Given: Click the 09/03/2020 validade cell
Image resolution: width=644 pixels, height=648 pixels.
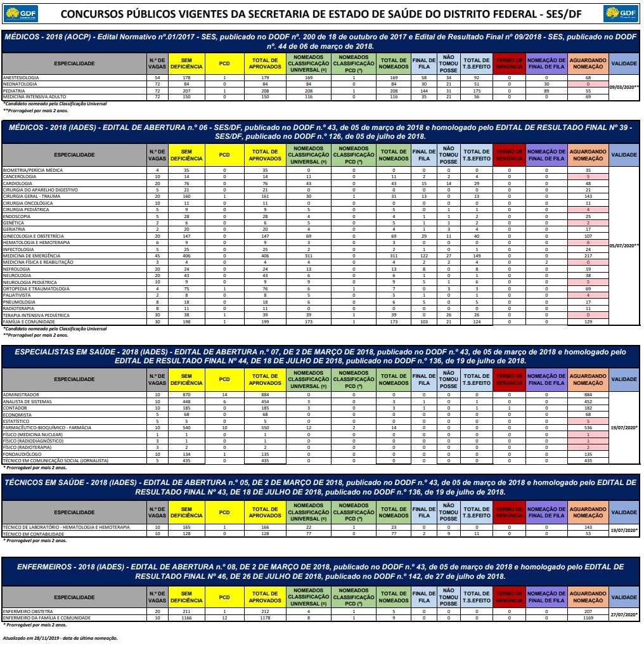Looking at the screenshot, I should [625, 87].
